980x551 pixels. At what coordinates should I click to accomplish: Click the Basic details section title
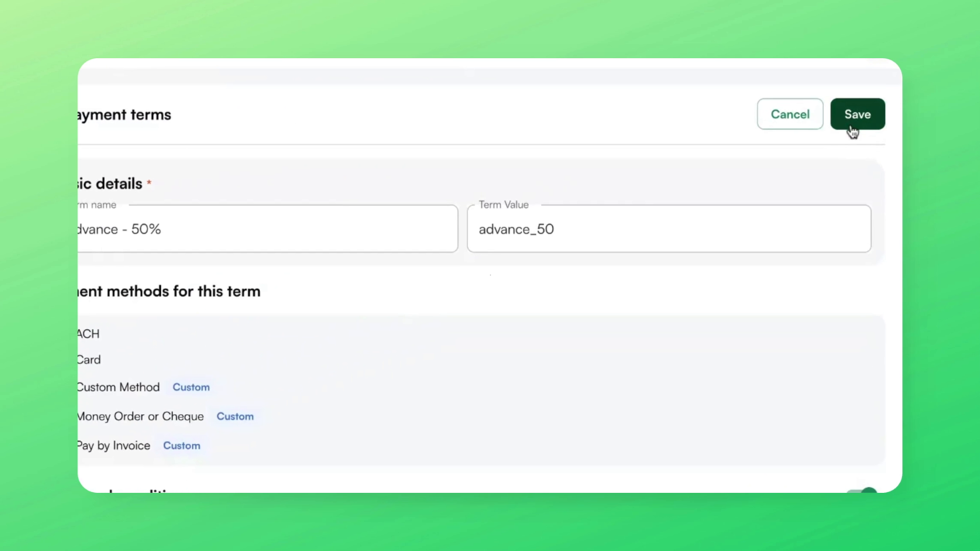pyautogui.click(x=108, y=183)
